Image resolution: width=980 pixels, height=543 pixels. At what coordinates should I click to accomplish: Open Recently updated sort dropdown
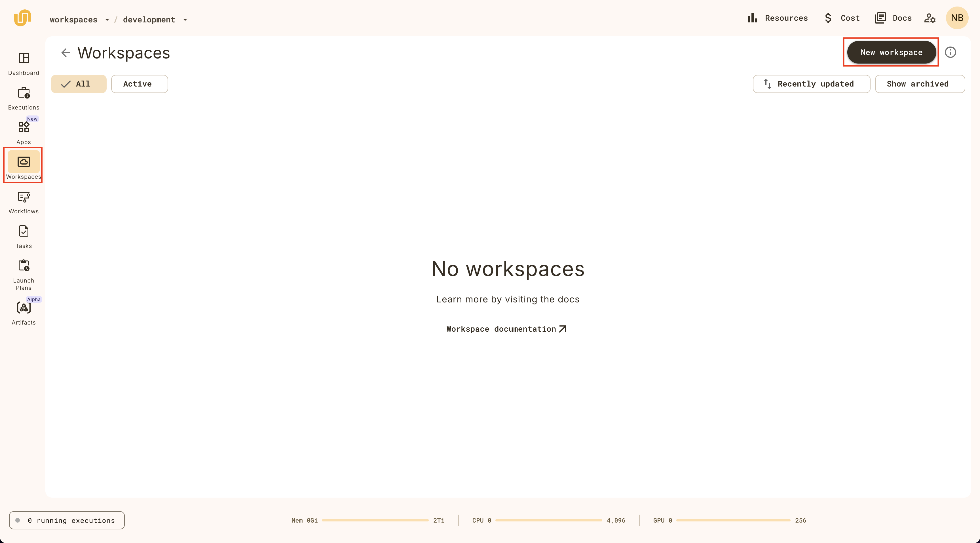click(810, 84)
